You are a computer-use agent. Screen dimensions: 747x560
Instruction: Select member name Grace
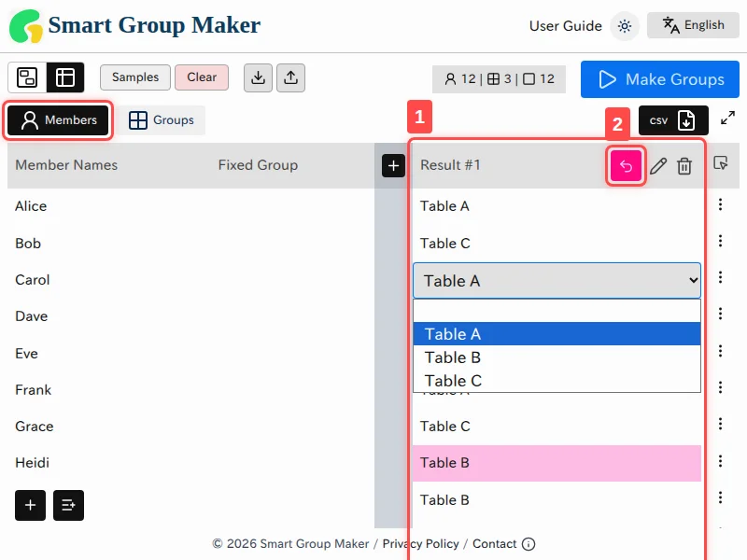pos(35,427)
